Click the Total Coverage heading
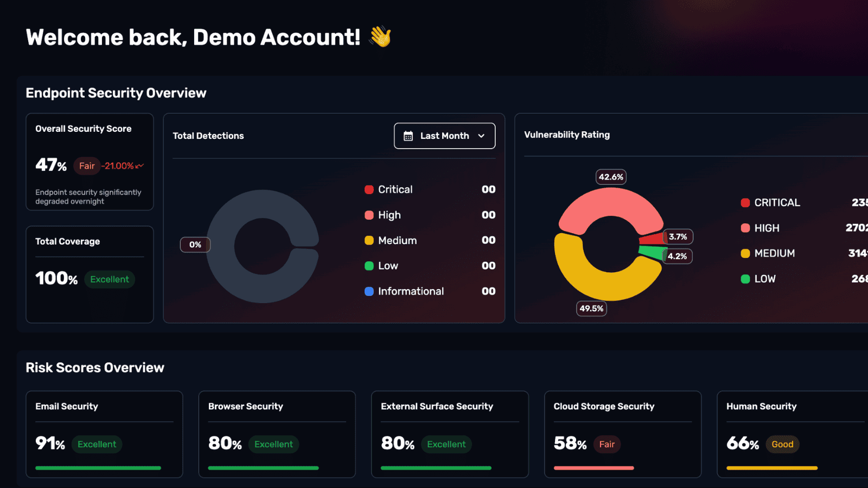Image resolution: width=868 pixels, height=488 pixels. pos(68,242)
